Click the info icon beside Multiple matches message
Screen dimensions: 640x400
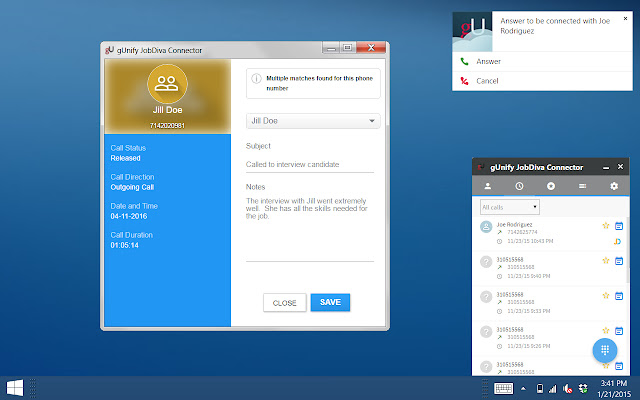tap(256, 78)
